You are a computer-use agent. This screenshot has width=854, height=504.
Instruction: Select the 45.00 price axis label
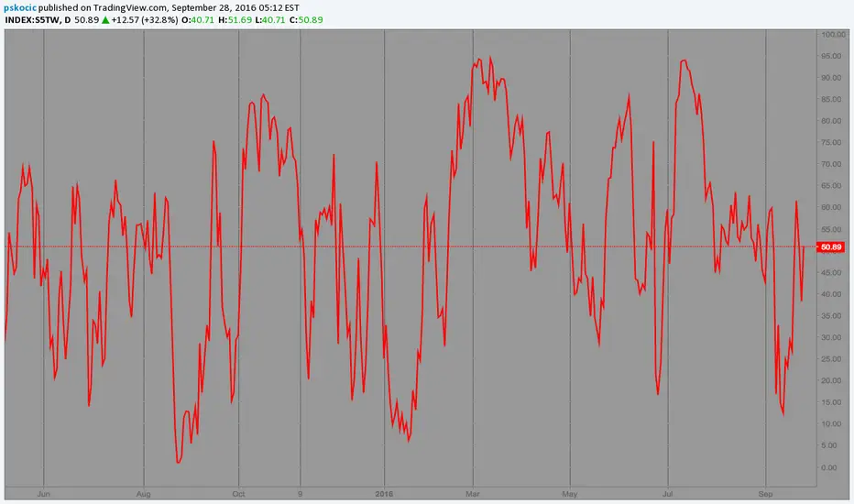pyautogui.click(x=831, y=272)
